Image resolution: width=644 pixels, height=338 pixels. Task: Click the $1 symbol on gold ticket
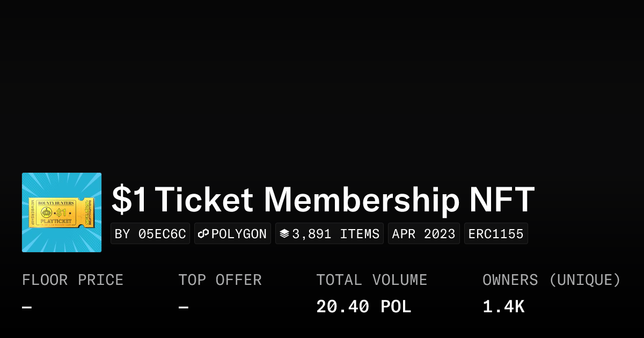coord(61,213)
